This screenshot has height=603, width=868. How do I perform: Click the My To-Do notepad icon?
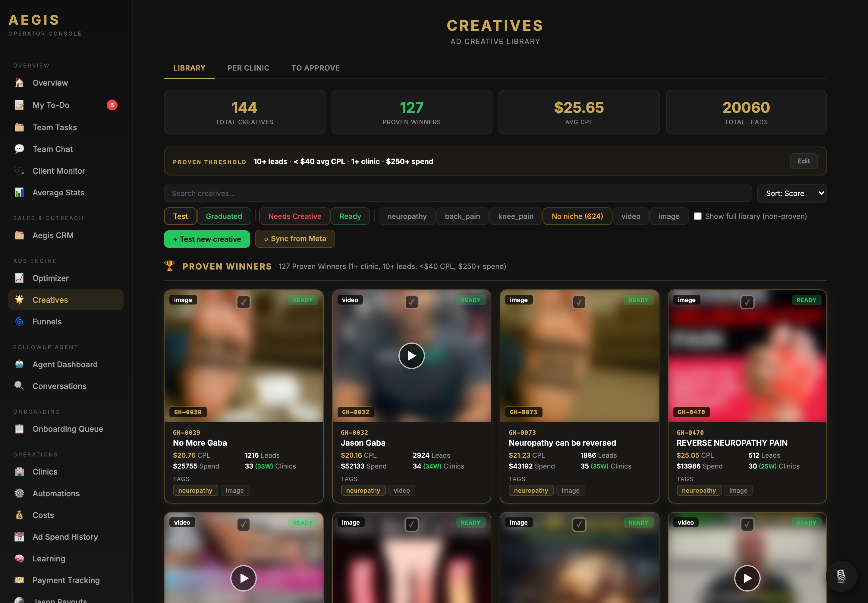19,105
